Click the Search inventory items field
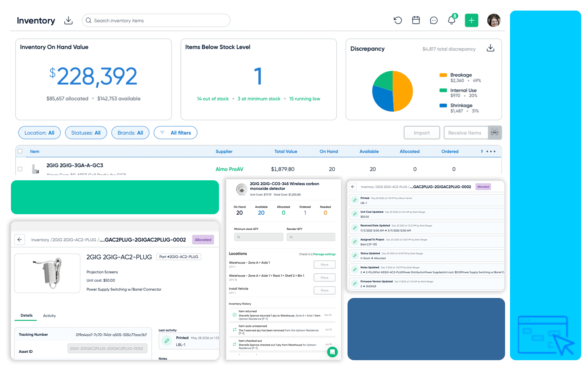The height and width of the screenshot is (373, 588). [156, 20]
